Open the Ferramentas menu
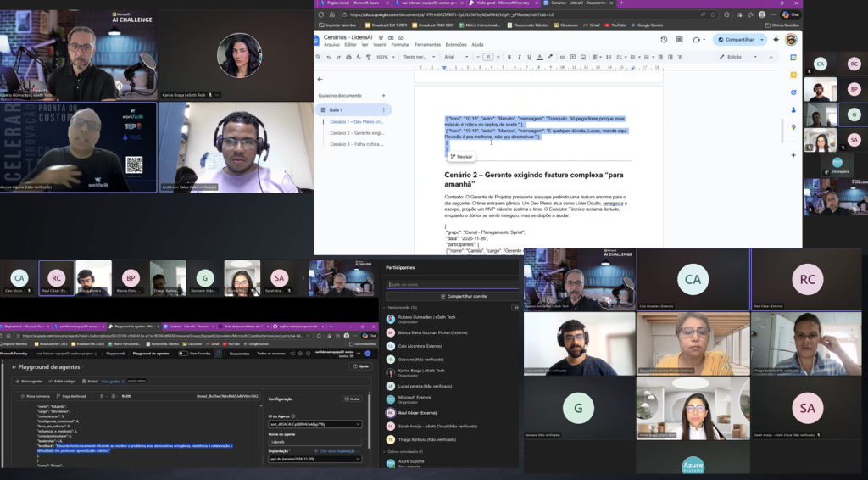Viewport: 868px width, 480px height. pos(427,44)
